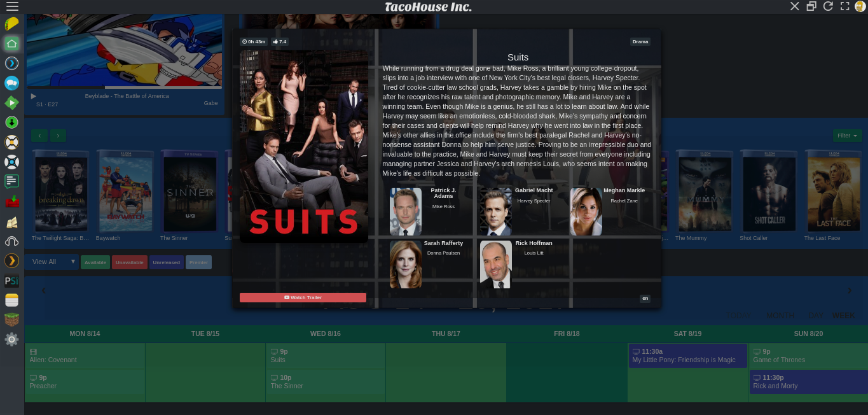Click the refresh icon in top bar
Viewport: 868px width, 415px height.
coord(828,6)
